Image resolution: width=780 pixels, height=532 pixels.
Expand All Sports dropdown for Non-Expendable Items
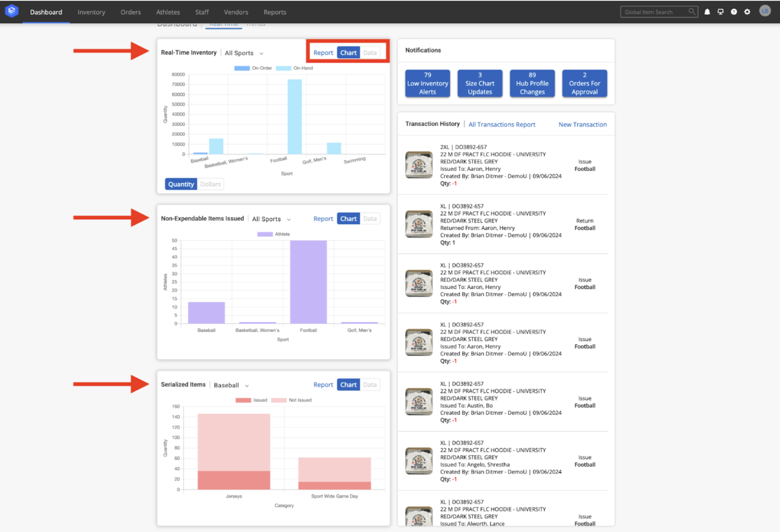(x=271, y=219)
